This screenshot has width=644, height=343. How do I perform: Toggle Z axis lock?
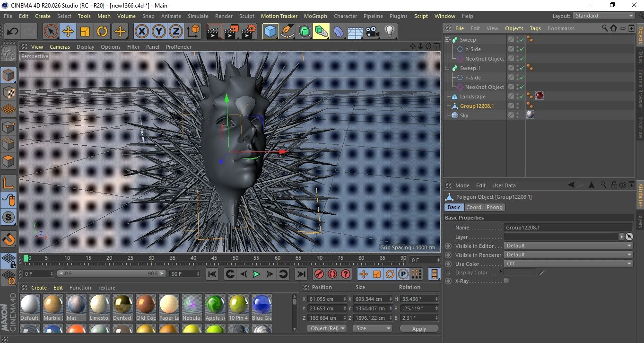click(x=176, y=32)
